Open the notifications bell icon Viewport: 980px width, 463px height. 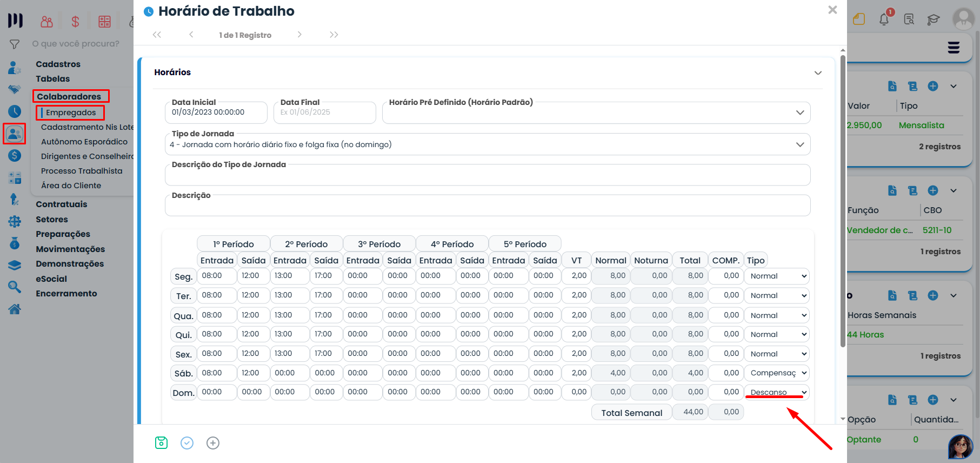(884, 19)
